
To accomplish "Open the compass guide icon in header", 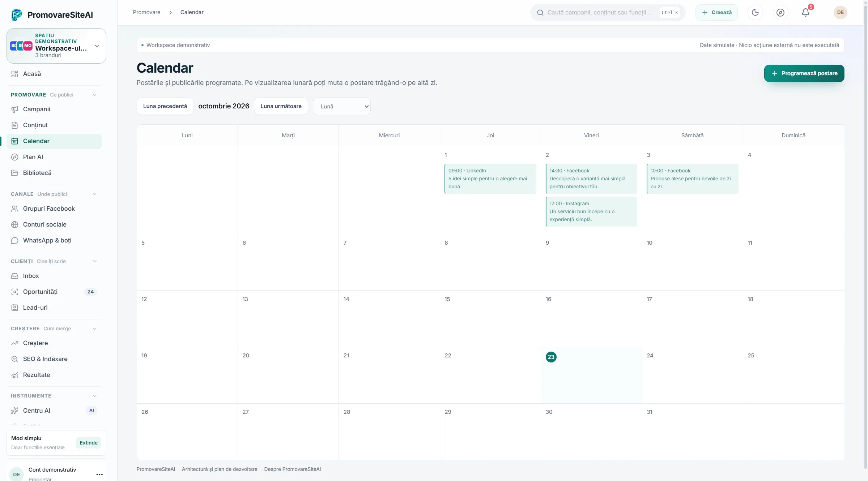I will (x=780, y=12).
